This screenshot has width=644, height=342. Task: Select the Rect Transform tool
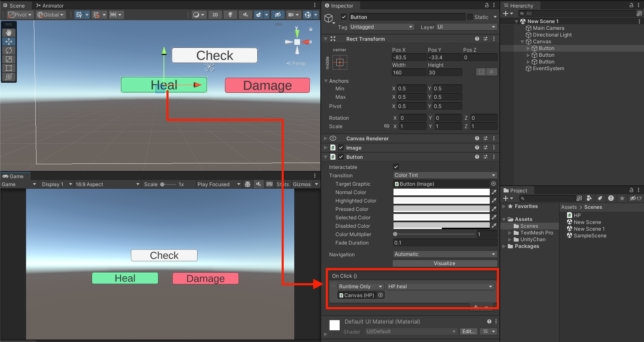(9, 68)
